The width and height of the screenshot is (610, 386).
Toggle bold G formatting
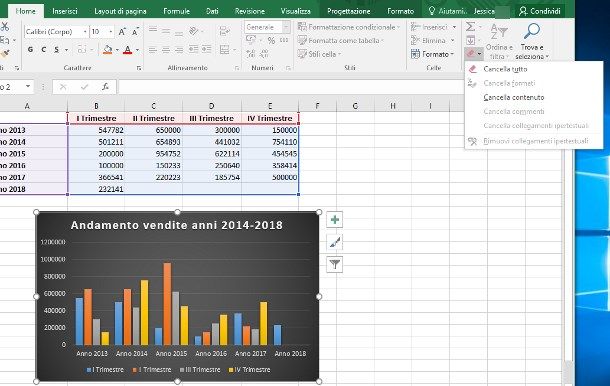point(30,49)
